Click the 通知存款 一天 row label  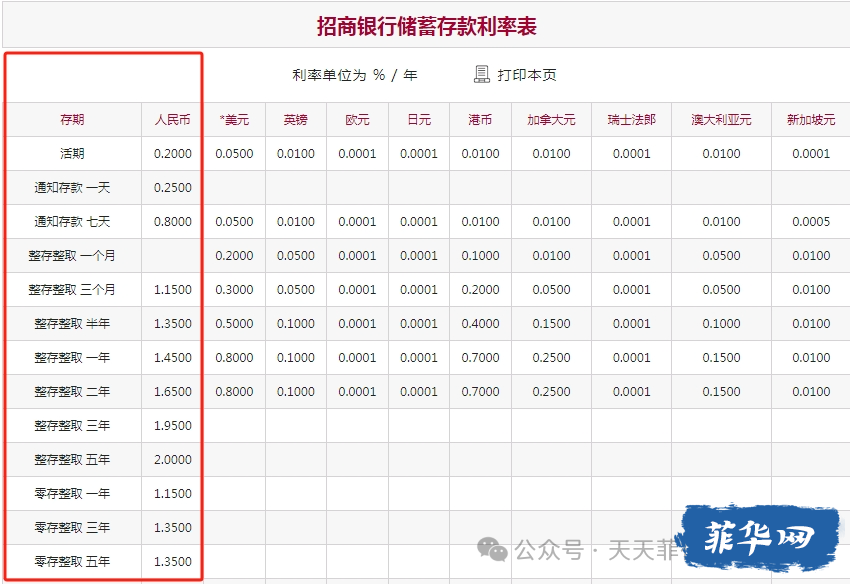click(x=72, y=188)
